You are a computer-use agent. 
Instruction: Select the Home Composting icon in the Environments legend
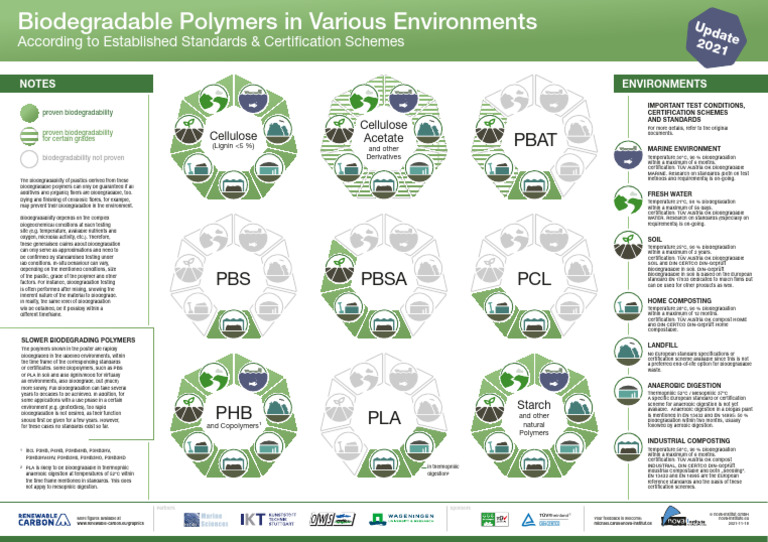628,306
